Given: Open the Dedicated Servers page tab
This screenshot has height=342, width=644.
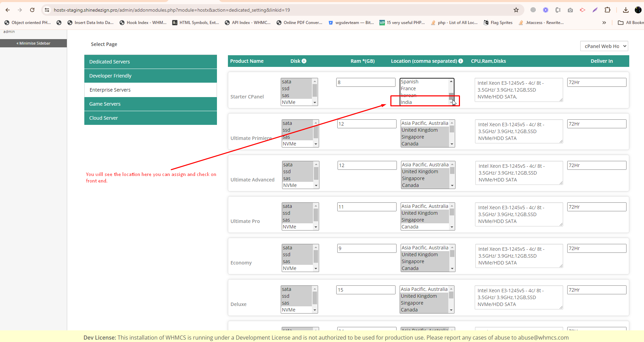Looking at the screenshot, I should pos(150,62).
